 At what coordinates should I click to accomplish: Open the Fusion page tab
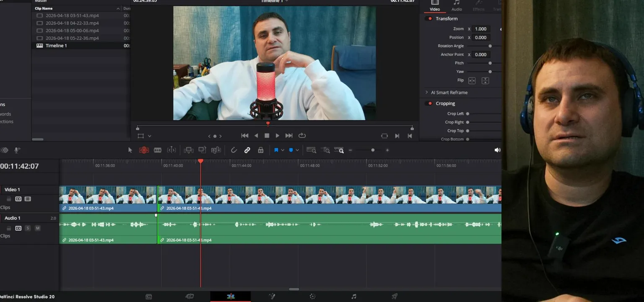click(272, 297)
